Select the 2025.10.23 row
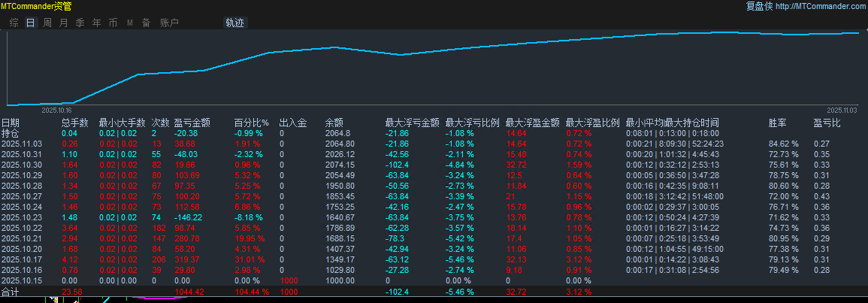868x303 pixels. click(x=22, y=217)
